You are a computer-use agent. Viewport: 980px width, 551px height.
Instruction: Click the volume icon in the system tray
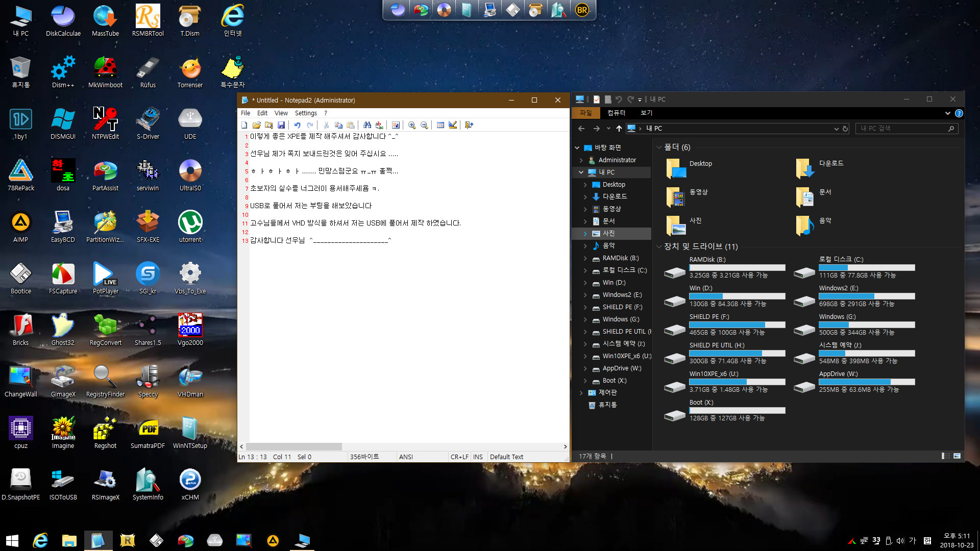point(900,541)
